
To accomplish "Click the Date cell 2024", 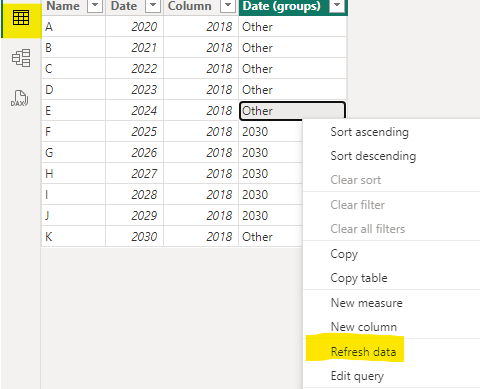I will click(x=135, y=111).
